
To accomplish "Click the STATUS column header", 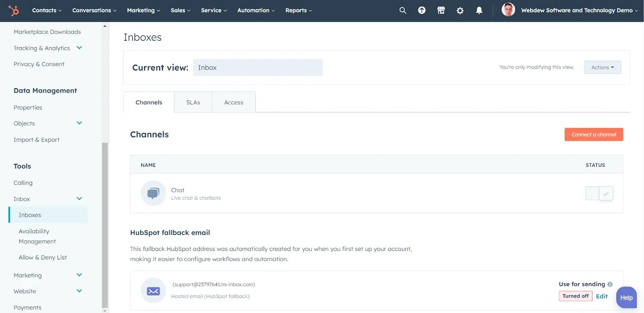I will coord(595,165).
